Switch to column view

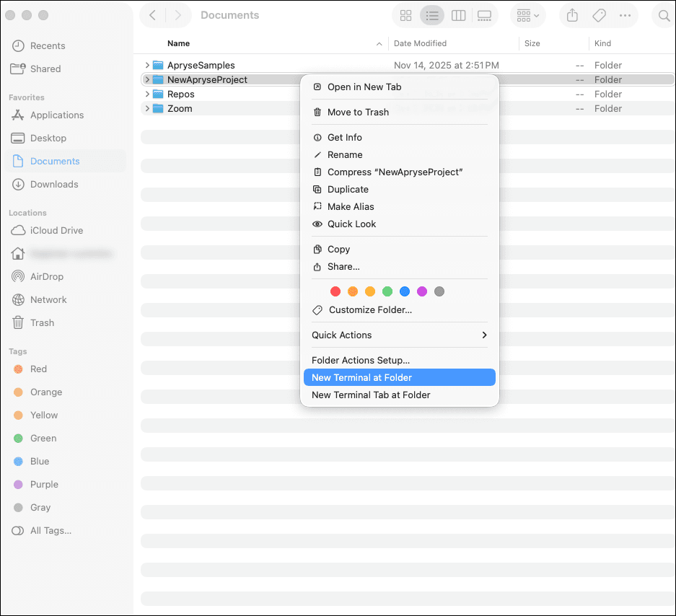click(458, 15)
